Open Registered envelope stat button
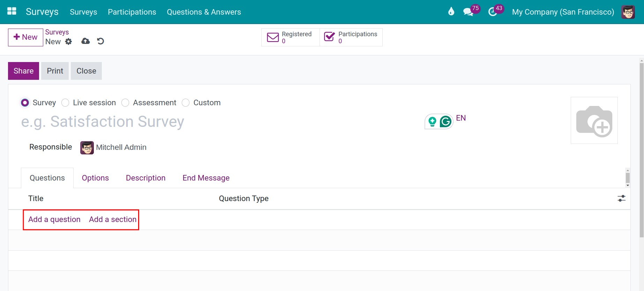Viewport: 644px width, 291px height. click(291, 37)
